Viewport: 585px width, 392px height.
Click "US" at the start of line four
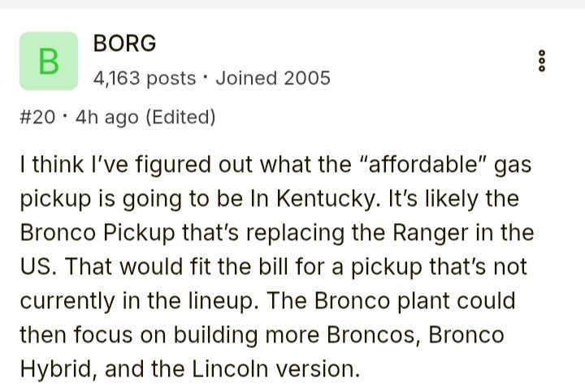pyautogui.click(x=33, y=267)
